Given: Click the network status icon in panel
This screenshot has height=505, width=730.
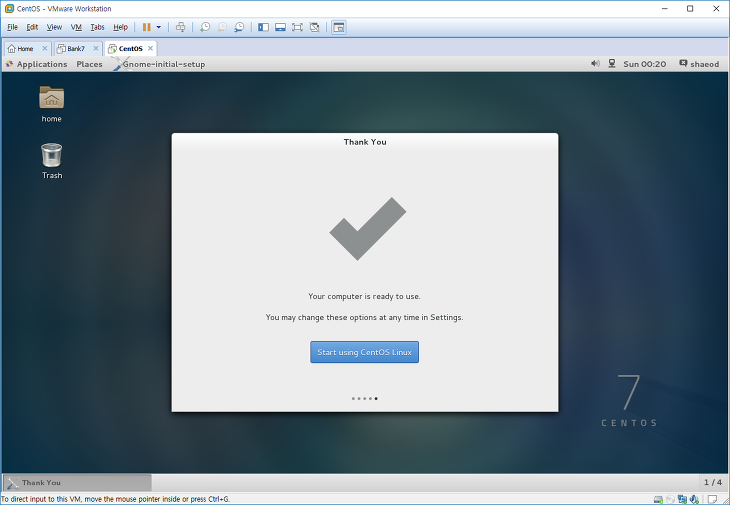Looking at the screenshot, I should tap(612, 64).
